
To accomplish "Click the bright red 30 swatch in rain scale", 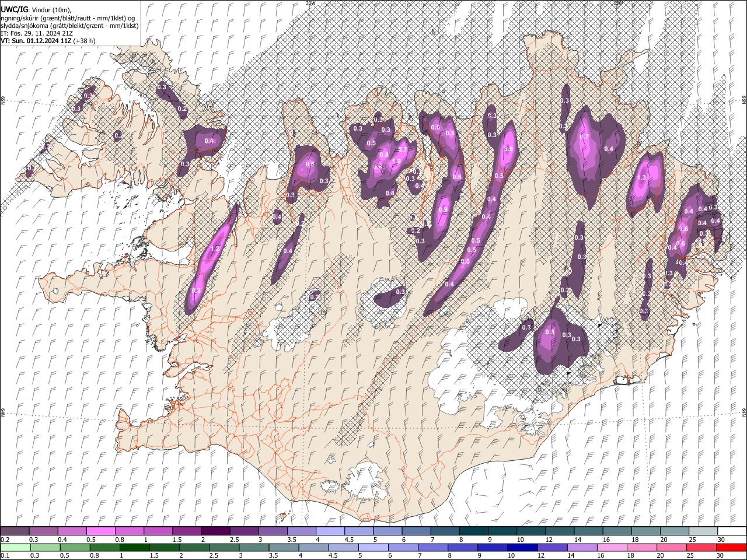I will pyautogui.click(x=732, y=547).
